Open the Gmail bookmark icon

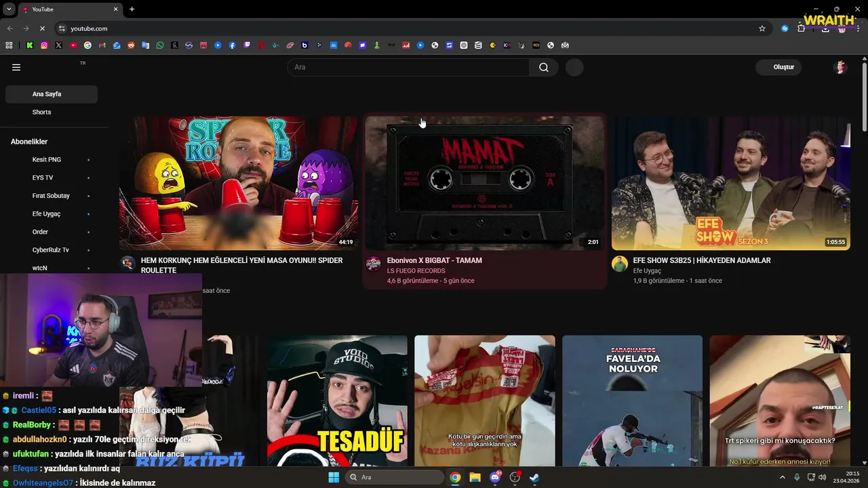pyautogui.click(x=102, y=45)
